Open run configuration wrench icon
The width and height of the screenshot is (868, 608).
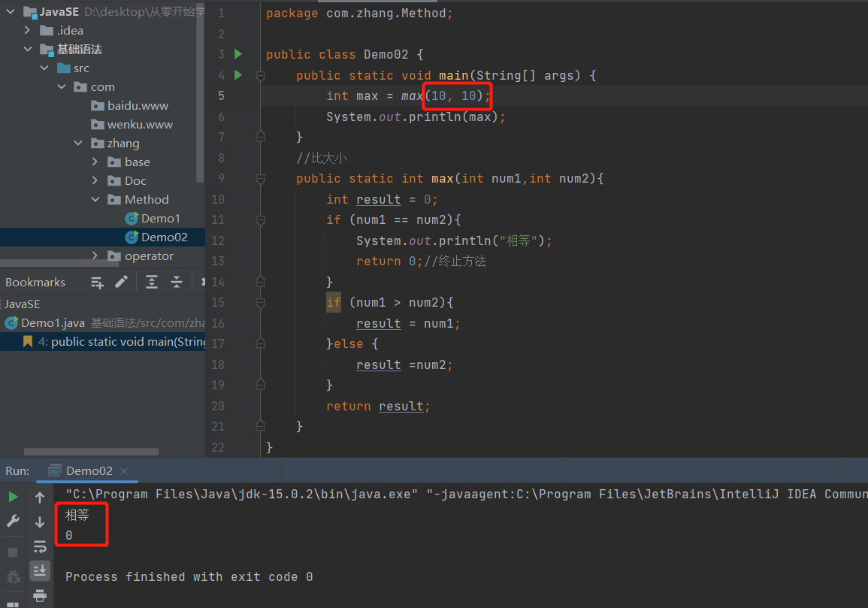(x=13, y=521)
